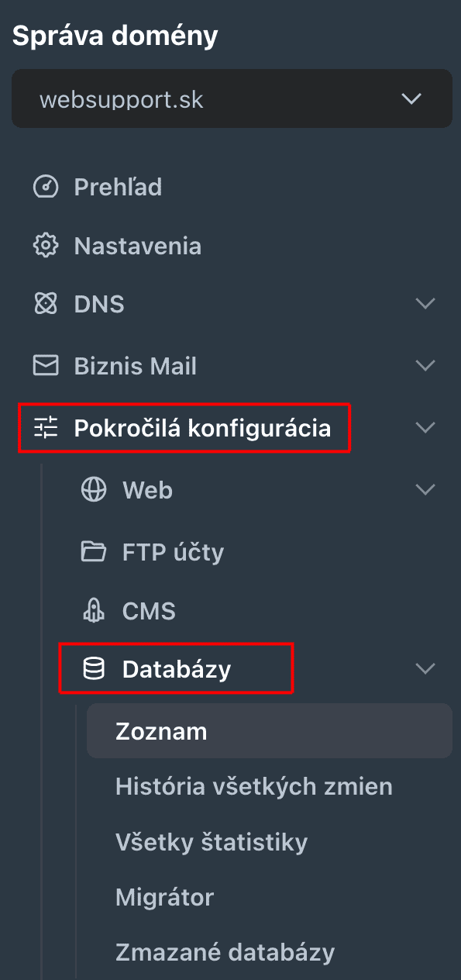Collapse the Databázy chevron
Screen dimensions: 461x980
425,668
